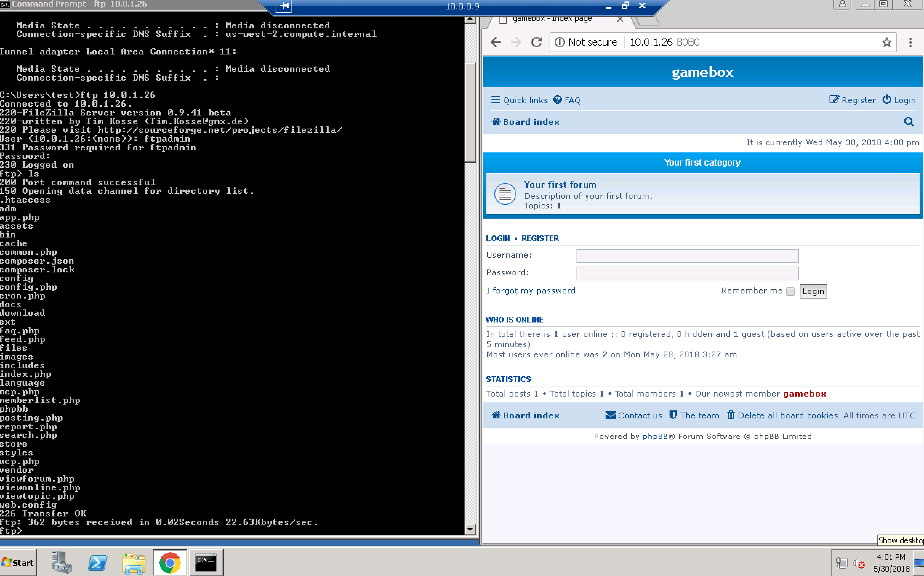
Task: Open the I forgot my password link
Action: coord(531,291)
